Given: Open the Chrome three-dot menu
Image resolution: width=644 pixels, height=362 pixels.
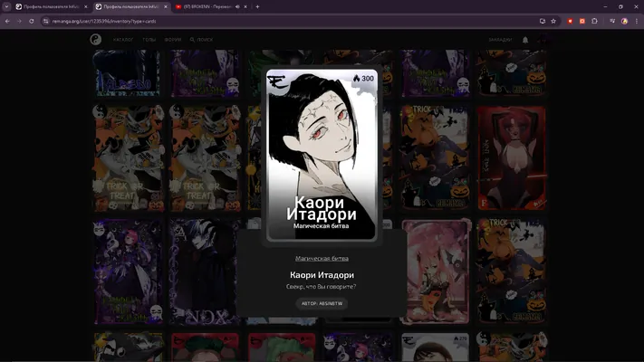Looking at the screenshot, I should tap(637, 21).
